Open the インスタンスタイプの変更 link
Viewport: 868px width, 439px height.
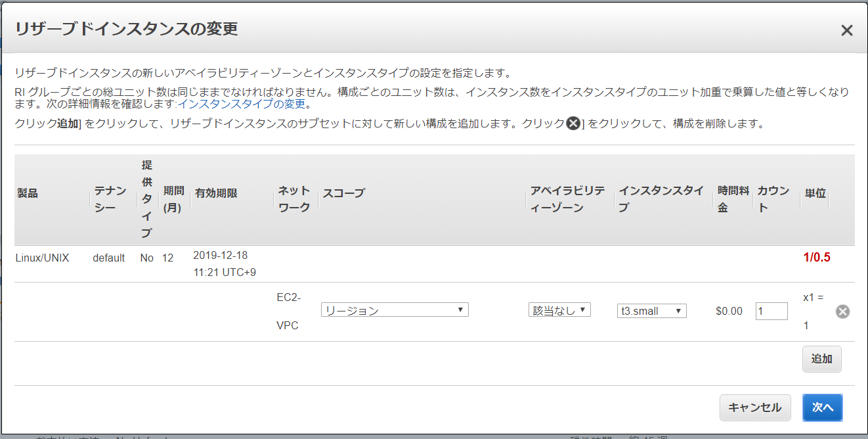pos(242,104)
